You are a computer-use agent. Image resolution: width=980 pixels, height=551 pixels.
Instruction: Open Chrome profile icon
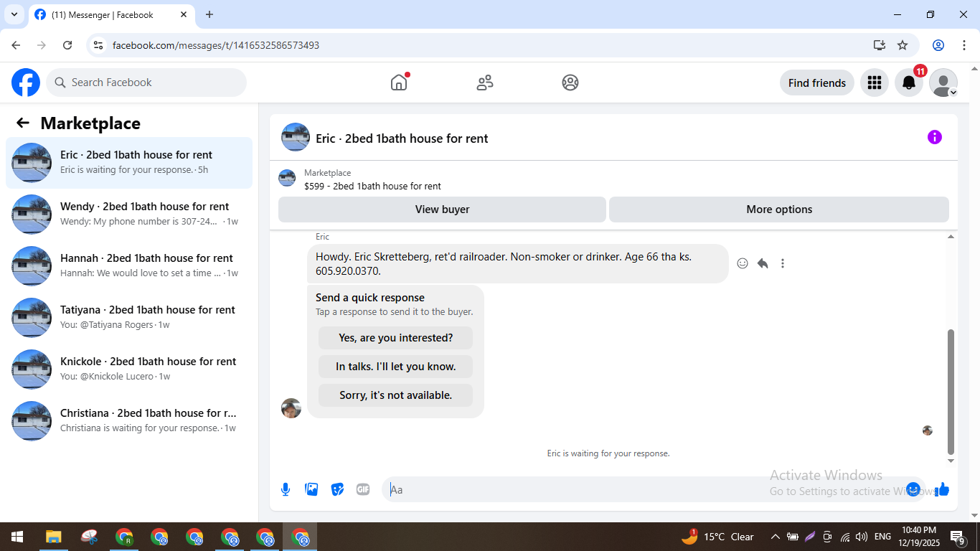point(938,45)
